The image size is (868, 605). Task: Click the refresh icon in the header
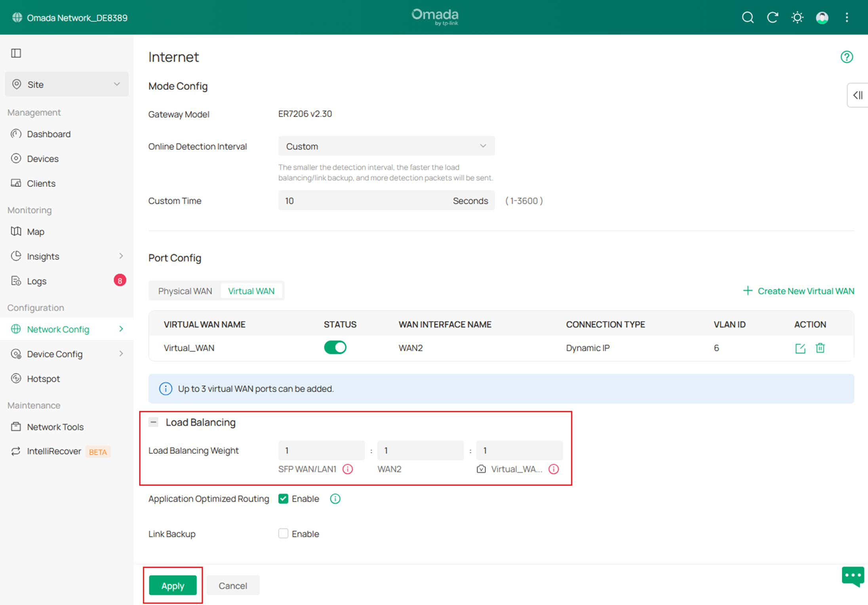[x=773, y=17]
